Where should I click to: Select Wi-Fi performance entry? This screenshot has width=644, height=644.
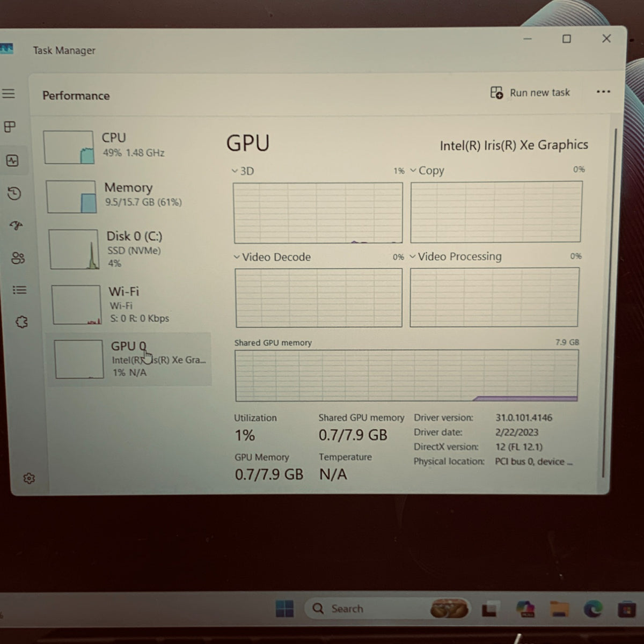tap(130, 304)
